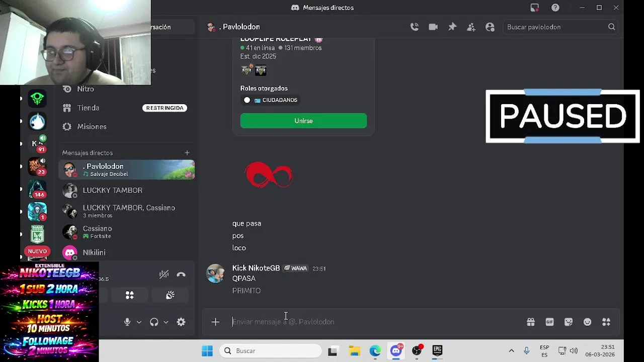Open Epic Games Launcher from taskbar
644x362 pixels.
(x=437, y=351)
